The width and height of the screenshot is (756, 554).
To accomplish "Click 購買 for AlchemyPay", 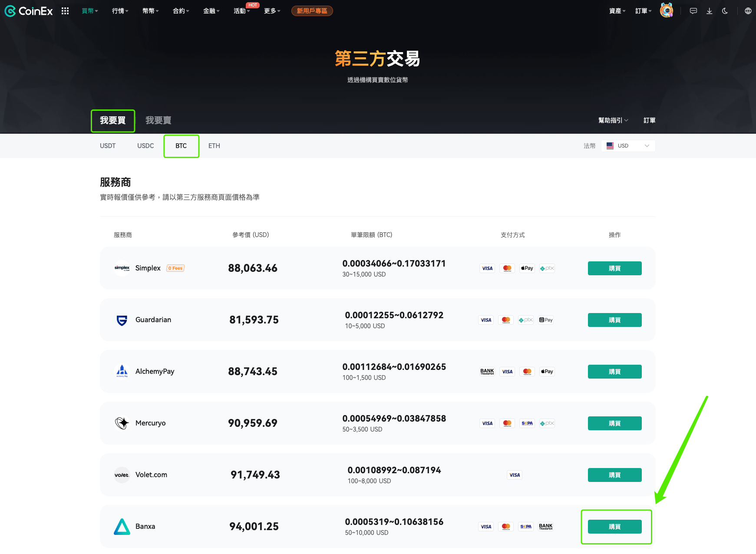I will [x=614, y=372].
